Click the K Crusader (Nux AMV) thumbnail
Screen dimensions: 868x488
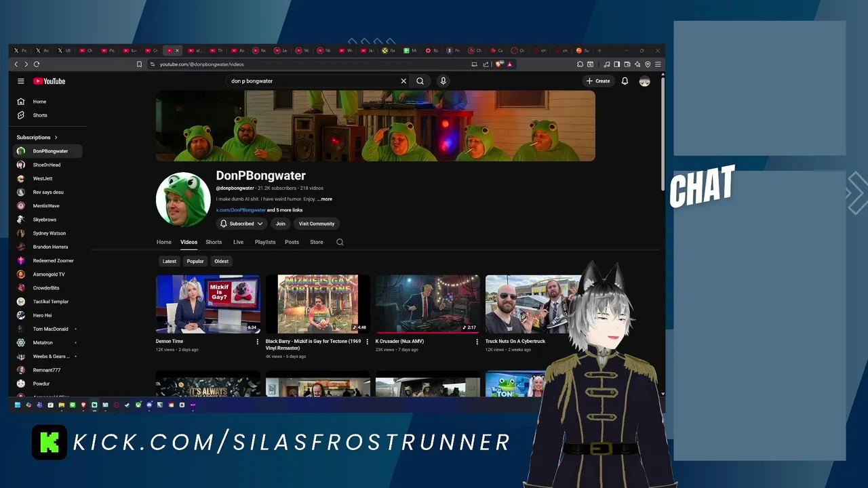pyautogui.click(x=428, y=304)
